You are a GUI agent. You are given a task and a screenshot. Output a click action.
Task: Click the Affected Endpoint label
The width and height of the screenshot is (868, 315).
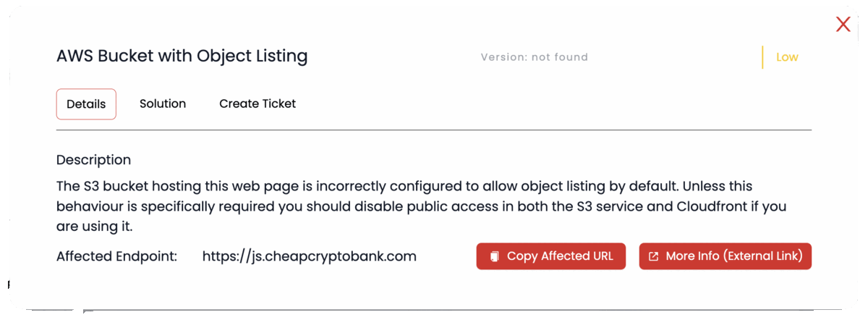[117, 256]
